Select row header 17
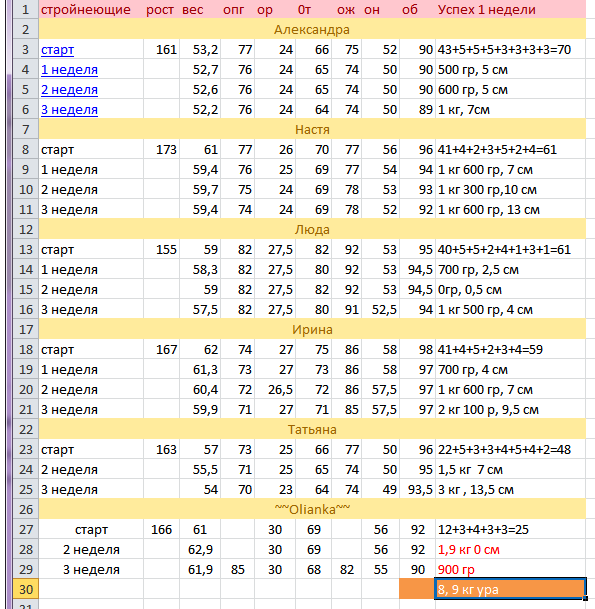Viewport: 595px width, 609px height. point(26,329)
